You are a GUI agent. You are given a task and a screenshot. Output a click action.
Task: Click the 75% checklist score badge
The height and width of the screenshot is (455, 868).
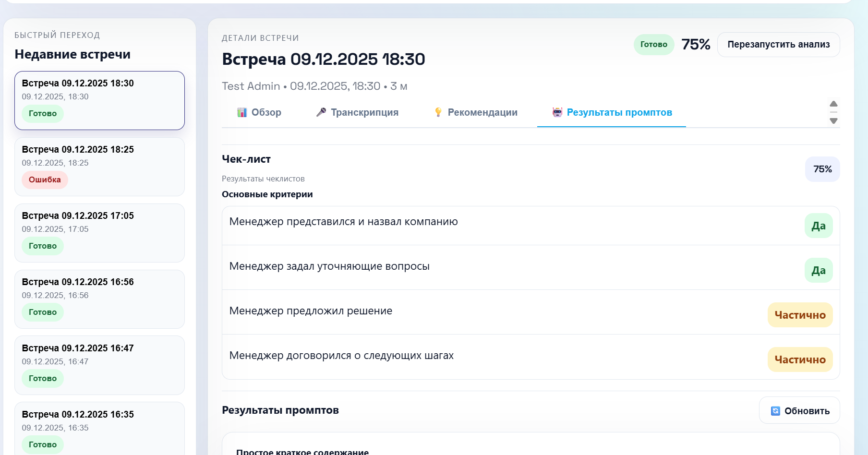pos(822,169)
